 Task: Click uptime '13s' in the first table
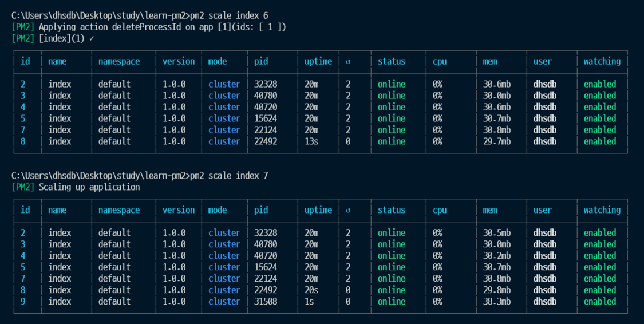pos(311,141)
